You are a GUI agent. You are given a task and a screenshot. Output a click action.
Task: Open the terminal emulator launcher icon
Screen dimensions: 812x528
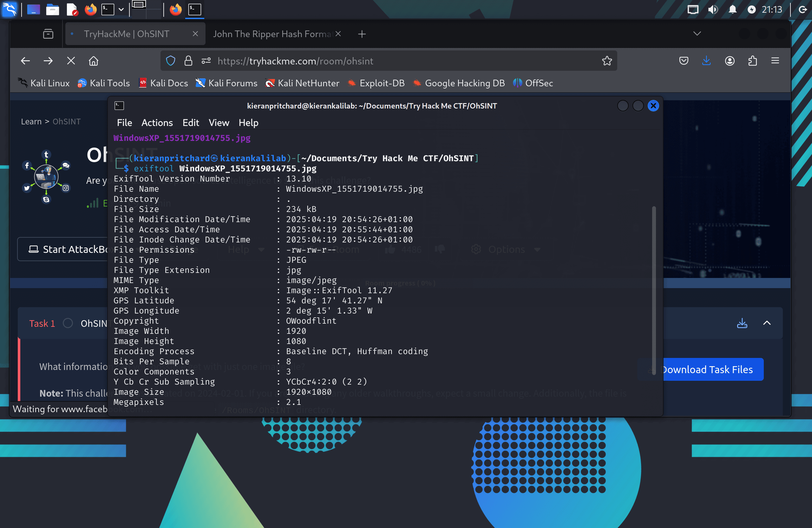click(x=108, y=9)
